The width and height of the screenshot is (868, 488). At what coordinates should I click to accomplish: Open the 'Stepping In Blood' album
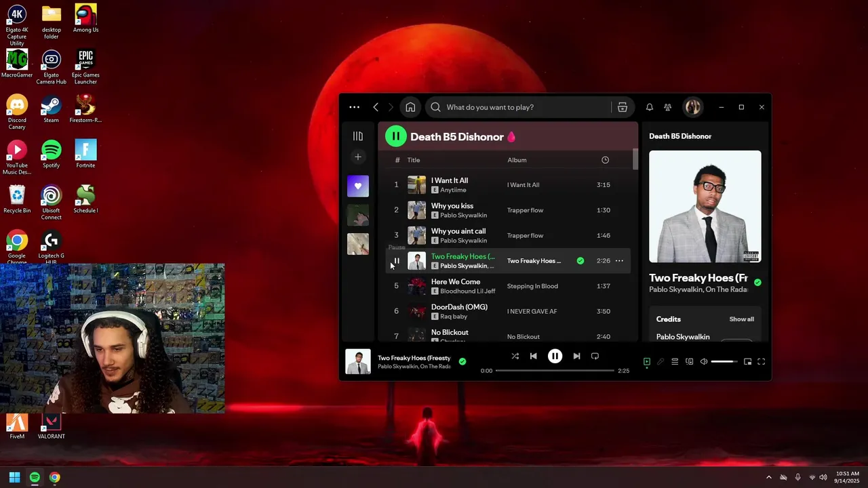point(532,286)
